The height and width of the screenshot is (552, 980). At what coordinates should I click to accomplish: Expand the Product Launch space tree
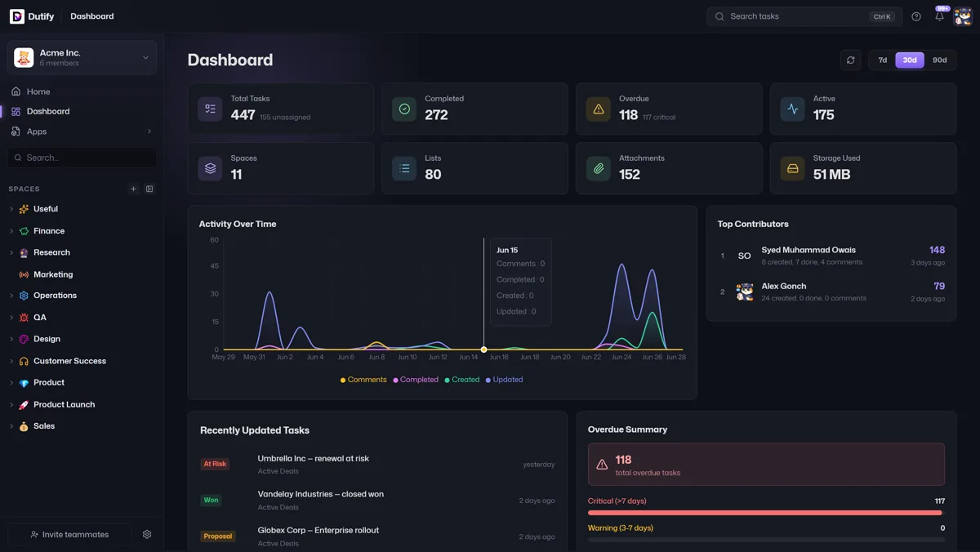(x=11, y=404)
